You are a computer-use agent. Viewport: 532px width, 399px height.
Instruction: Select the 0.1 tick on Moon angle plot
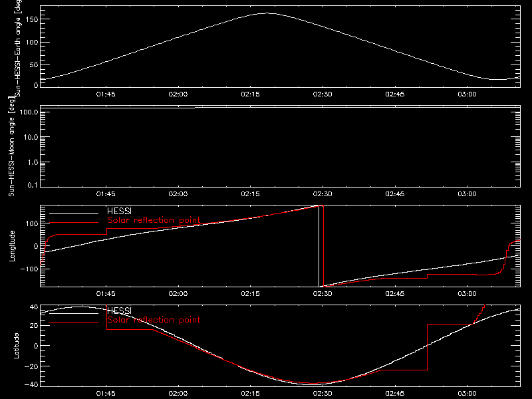33,185
